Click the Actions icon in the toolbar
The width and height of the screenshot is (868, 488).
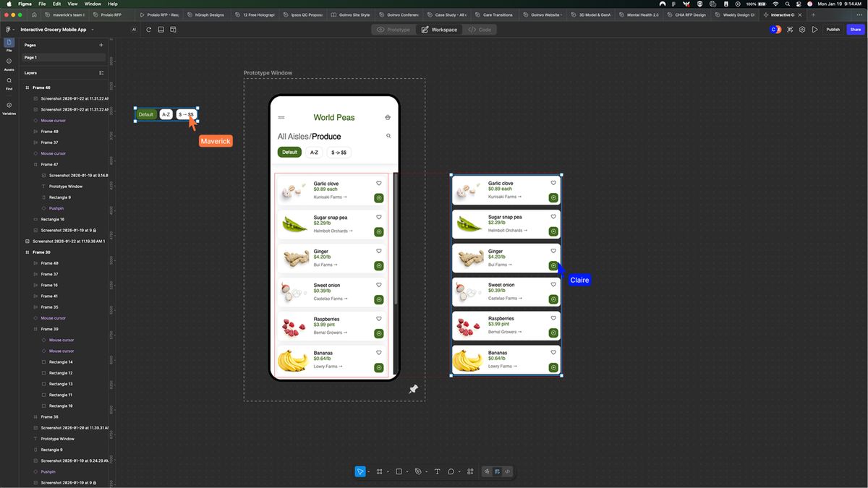tap(469, 471)
